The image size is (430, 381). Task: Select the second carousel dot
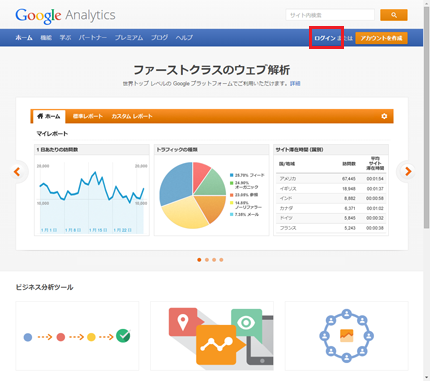(207, 260)
